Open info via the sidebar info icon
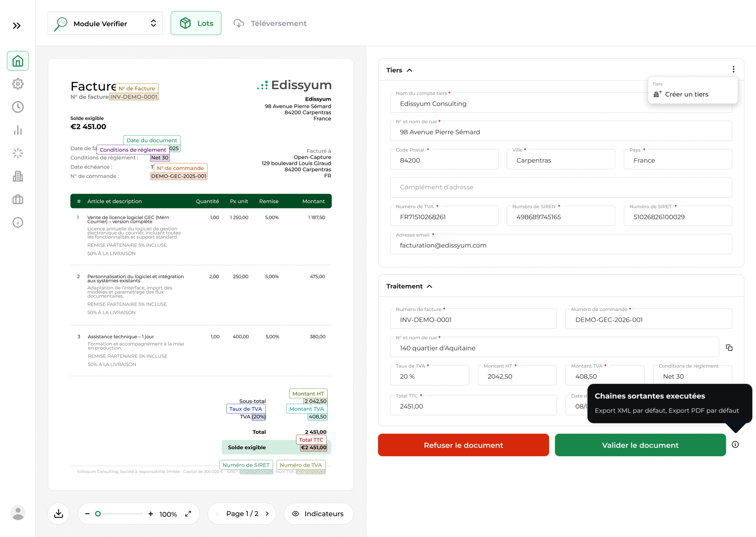Screen dimensions: 756x537 pos(17,222)
